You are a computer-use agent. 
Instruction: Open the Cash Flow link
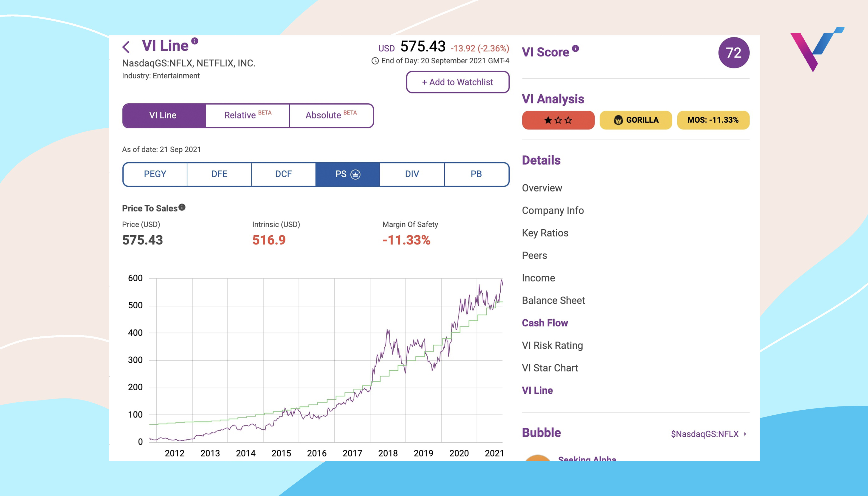point(545,323)
